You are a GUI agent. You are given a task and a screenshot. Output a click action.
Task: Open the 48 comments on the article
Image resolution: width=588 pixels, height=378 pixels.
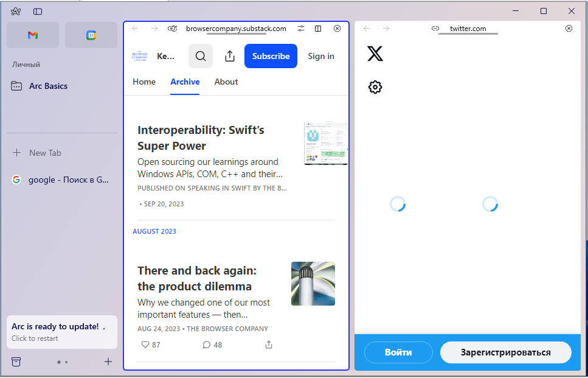(212, 345)
